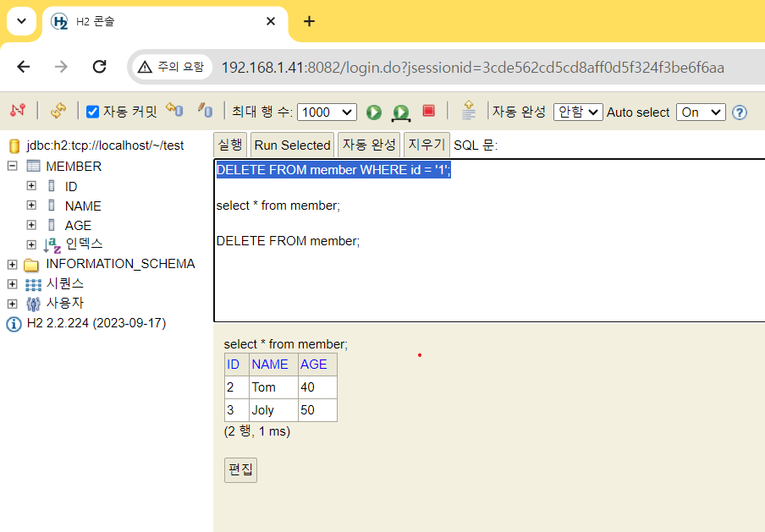
Task: Click the Refresh database tree icon
Action: point(58,111)
